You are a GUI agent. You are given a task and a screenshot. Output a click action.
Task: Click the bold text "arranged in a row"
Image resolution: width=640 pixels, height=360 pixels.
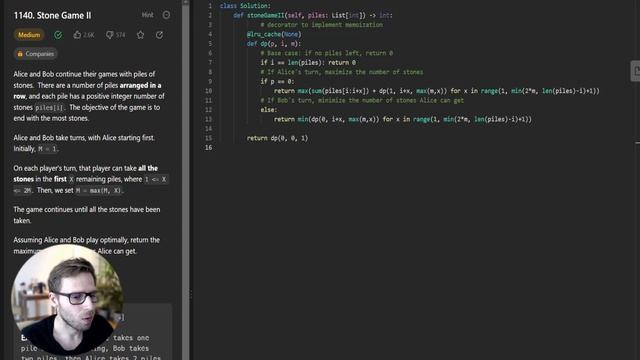point(87,91)
